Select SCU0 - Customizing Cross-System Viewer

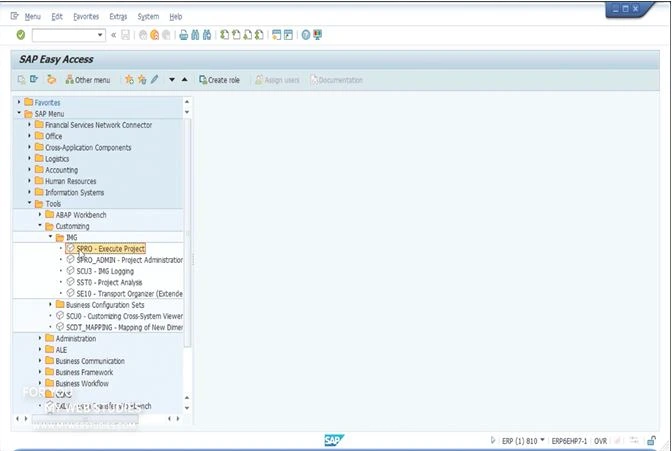[124, 316]
